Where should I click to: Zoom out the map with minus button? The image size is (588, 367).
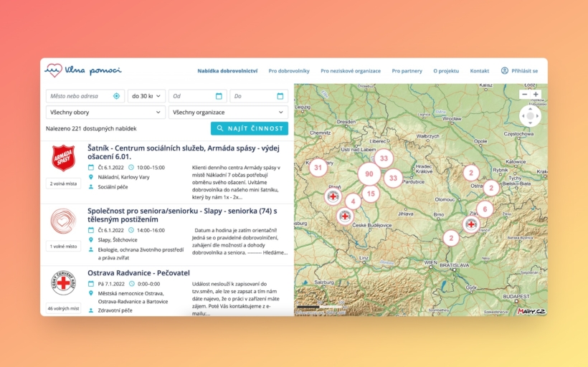525,95
